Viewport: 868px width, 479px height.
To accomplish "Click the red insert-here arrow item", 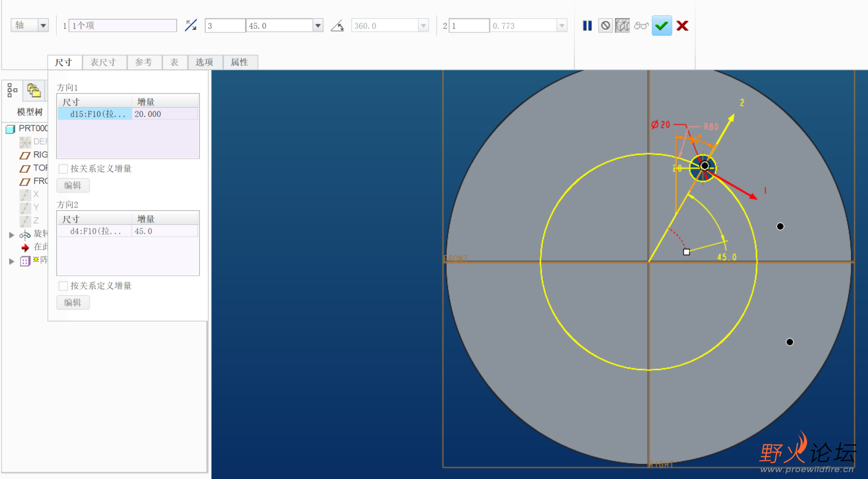I will [25, 247].
